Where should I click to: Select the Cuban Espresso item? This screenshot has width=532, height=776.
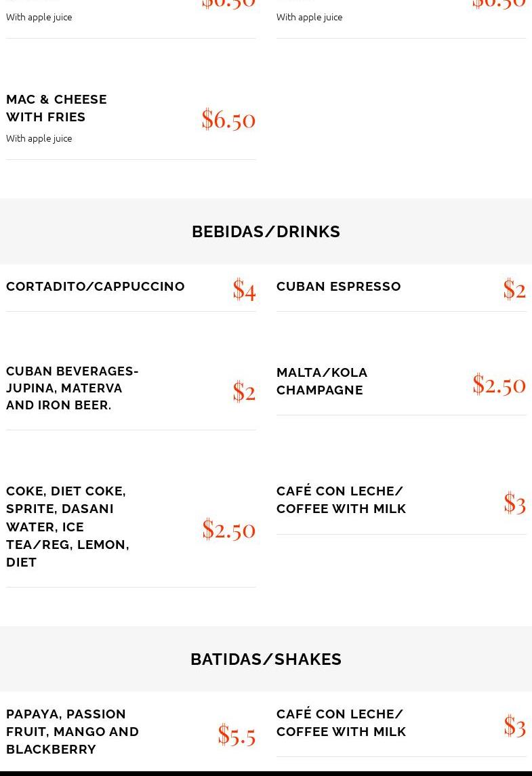point(338,286)
